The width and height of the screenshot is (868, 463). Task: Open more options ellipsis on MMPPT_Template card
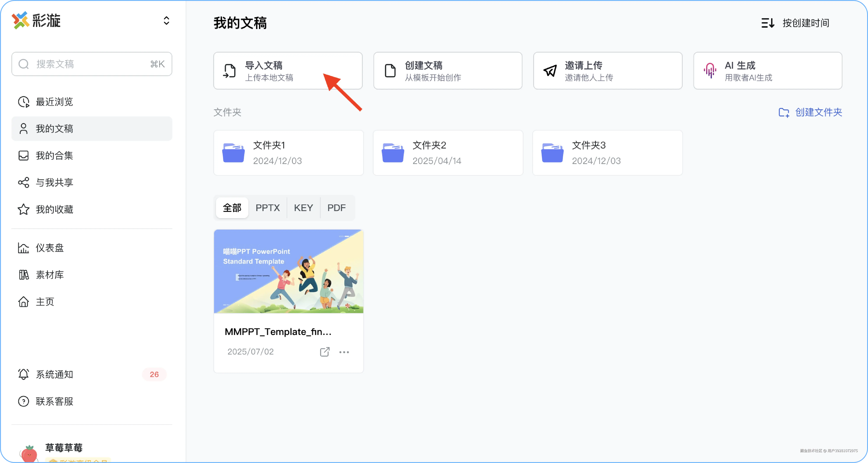(x=344, y=352)
